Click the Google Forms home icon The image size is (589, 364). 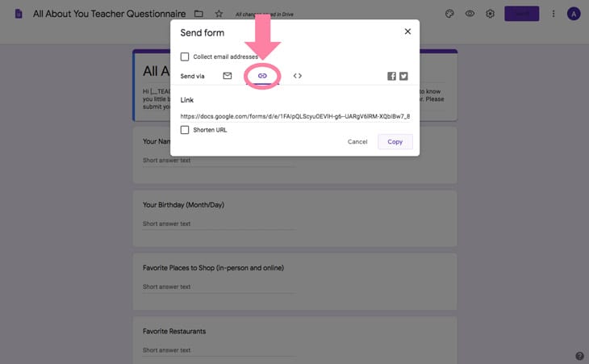(19, 14)
